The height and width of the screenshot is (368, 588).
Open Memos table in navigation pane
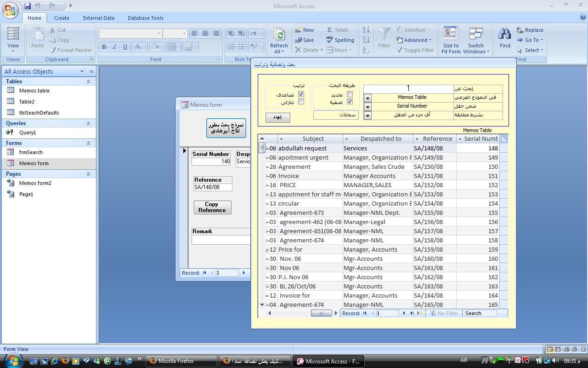tap(34, 91)
